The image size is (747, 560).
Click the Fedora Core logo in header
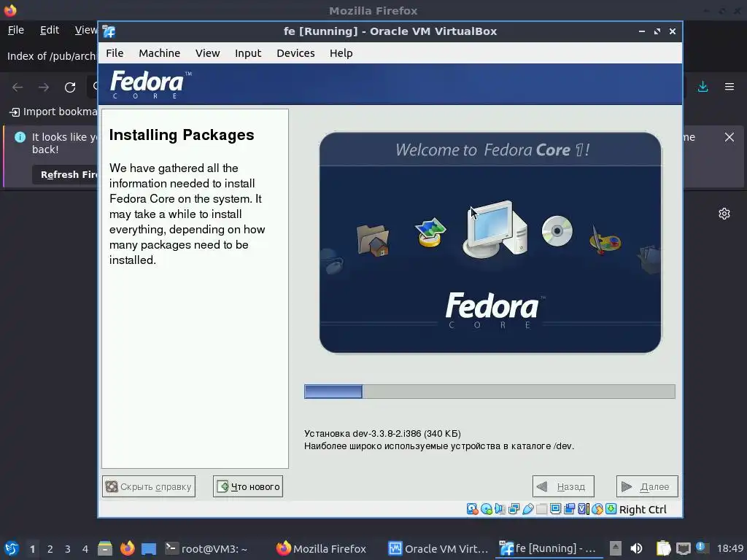(150, 85)
